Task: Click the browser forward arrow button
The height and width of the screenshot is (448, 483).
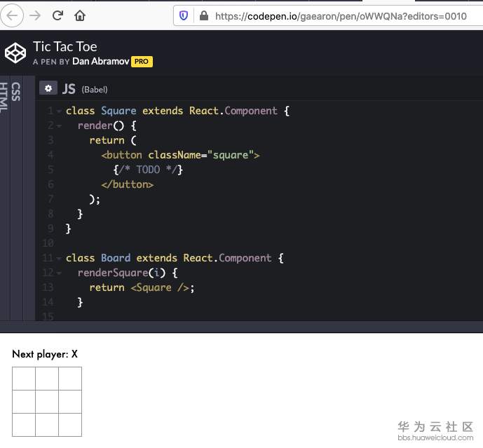Action: [x=35, y=15]
